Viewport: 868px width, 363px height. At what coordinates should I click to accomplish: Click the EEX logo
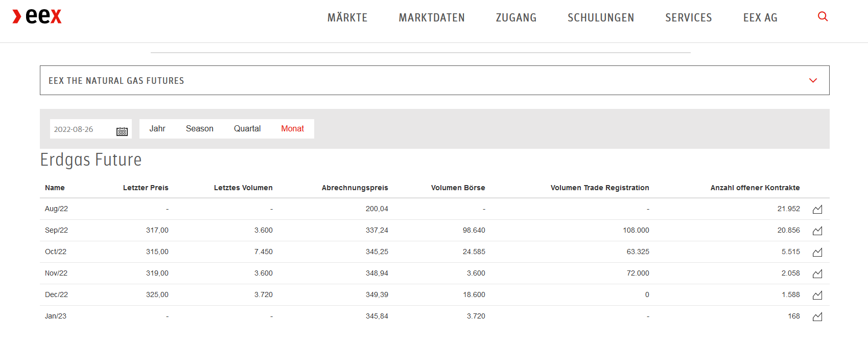tap(37, 17)
